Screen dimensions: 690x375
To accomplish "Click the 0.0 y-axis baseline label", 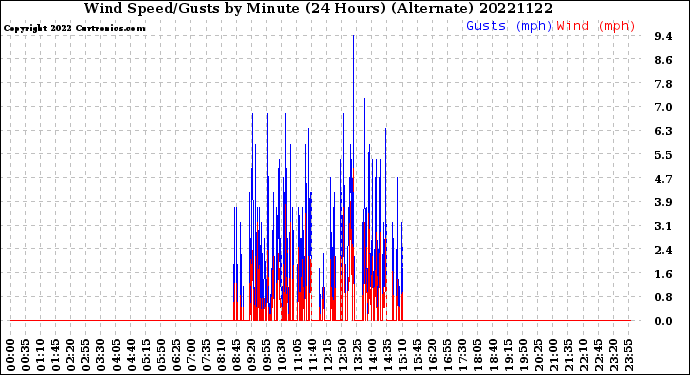I will (663, 321).
